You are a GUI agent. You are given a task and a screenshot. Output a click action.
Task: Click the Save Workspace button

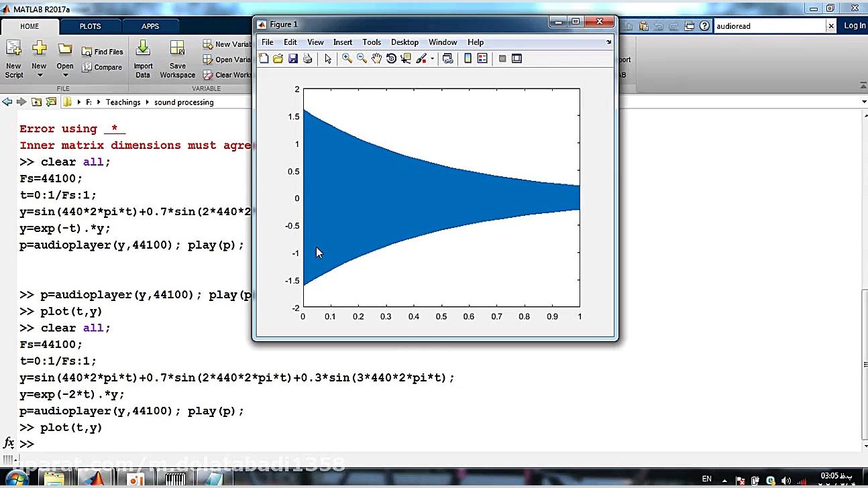coord(178,59)
